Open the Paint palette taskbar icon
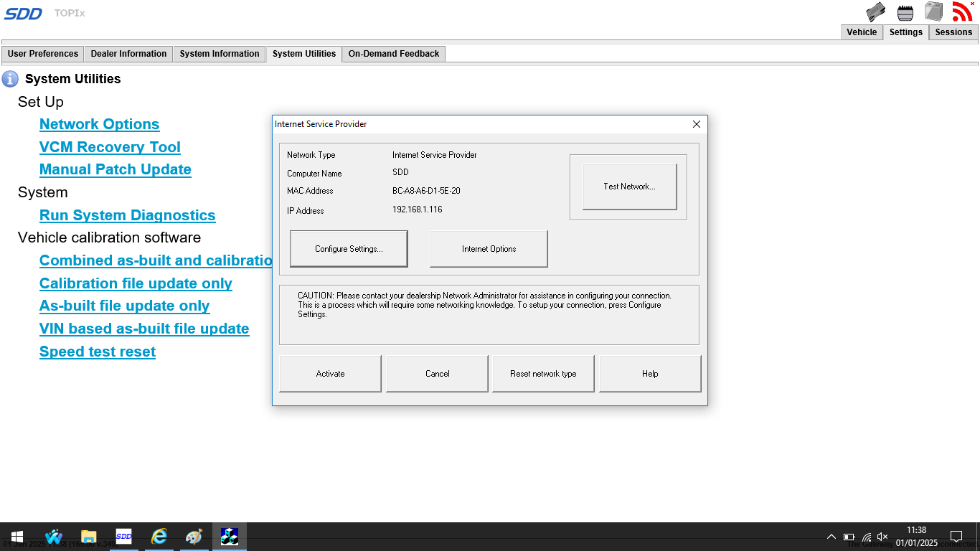Image resolution: width=980 pixels, height=551 pixels. click(x=194, y=537)
